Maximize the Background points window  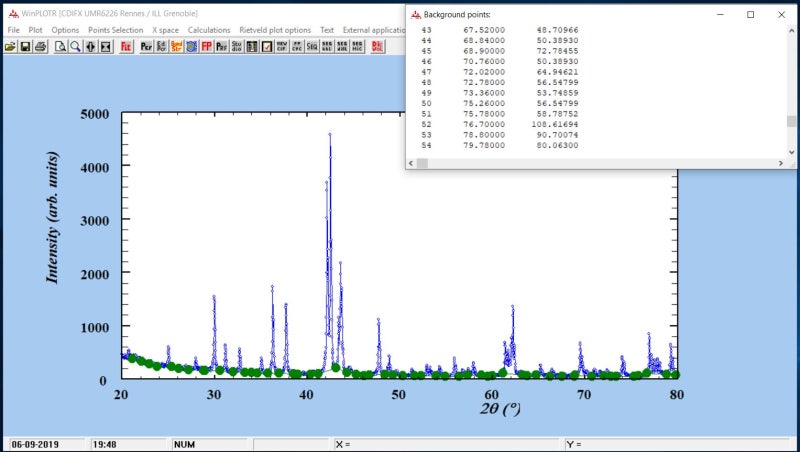[751, 14]
